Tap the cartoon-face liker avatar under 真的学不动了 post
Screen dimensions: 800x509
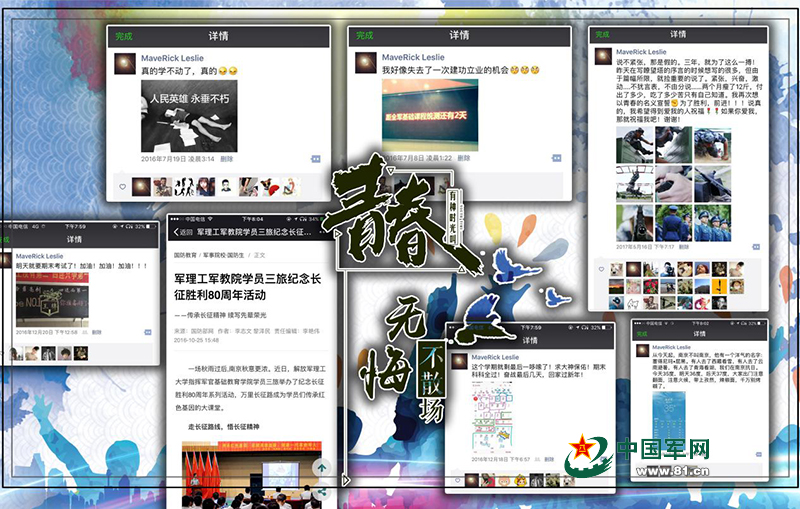(227, 187)
